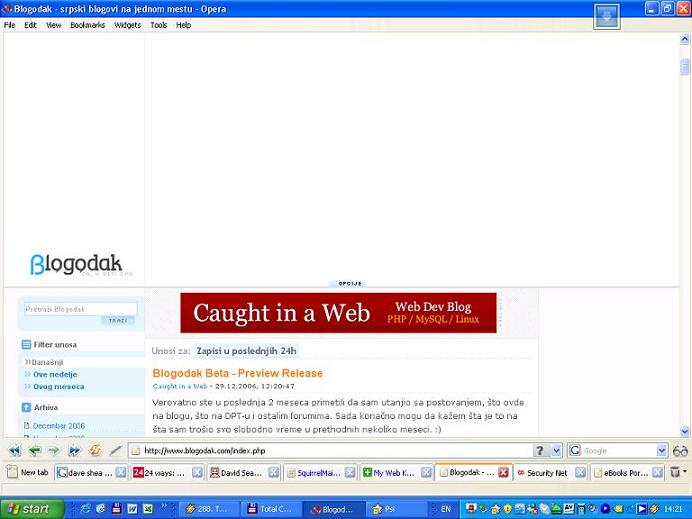
Task: Click the Fast Forward icon
Action: coord(74,451)
